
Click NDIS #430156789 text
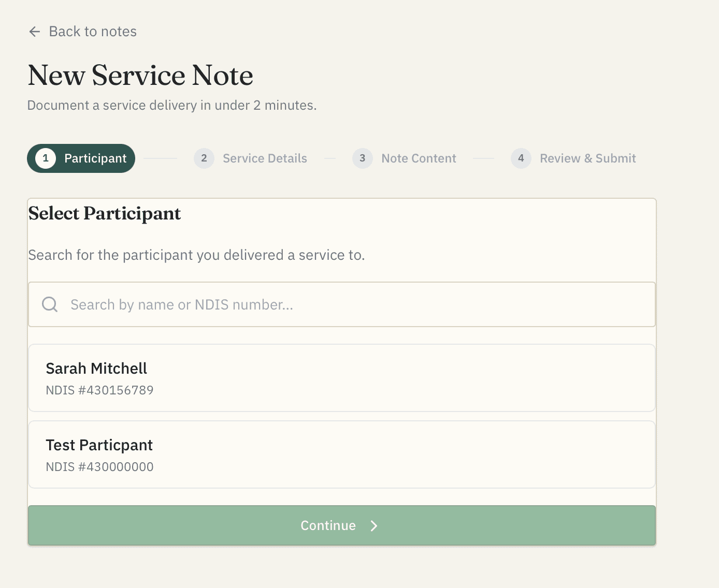pos(99,390)
